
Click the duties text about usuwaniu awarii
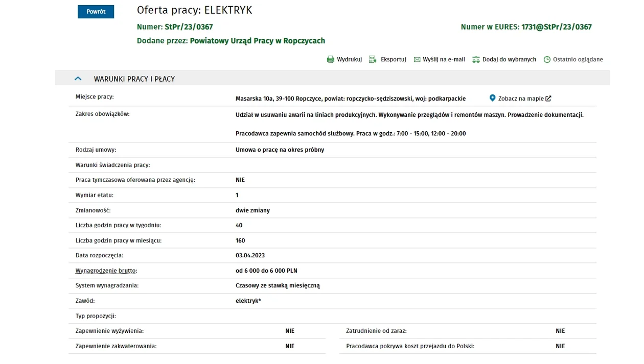(409, 115)
